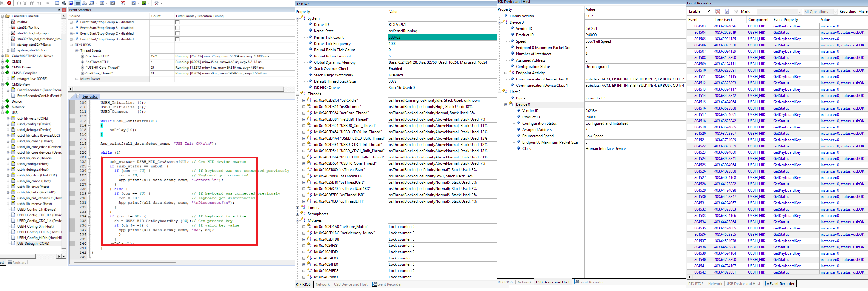Expand the CMSIS-Compiler group in project tree
The width and height of the screenshot is (868, 291).
point(2,73)
